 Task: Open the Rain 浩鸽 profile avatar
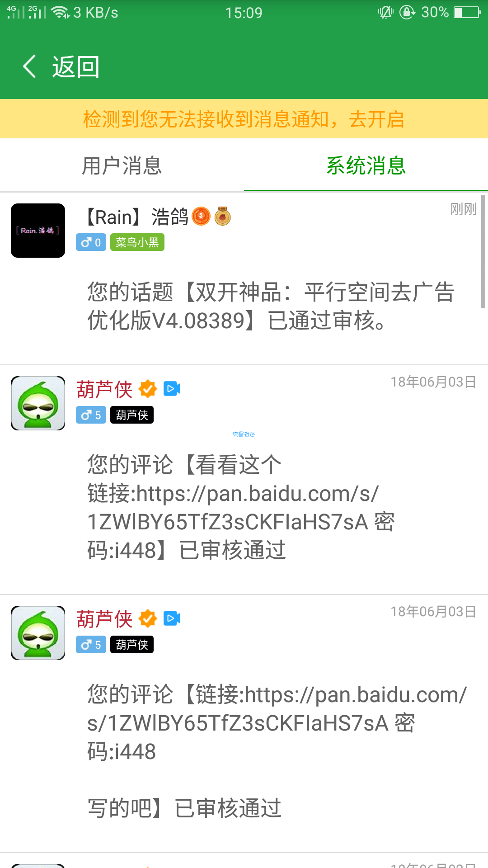tap(38, 231)
